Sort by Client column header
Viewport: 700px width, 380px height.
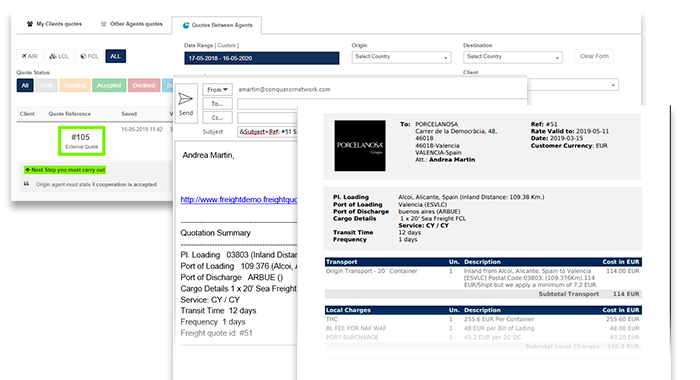coord(27,114)
